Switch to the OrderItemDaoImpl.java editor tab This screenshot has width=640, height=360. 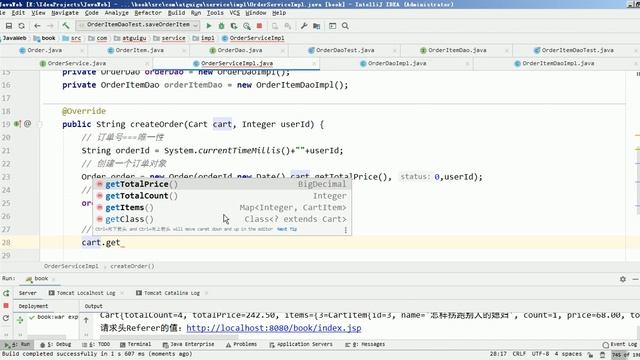pos(558,63)
